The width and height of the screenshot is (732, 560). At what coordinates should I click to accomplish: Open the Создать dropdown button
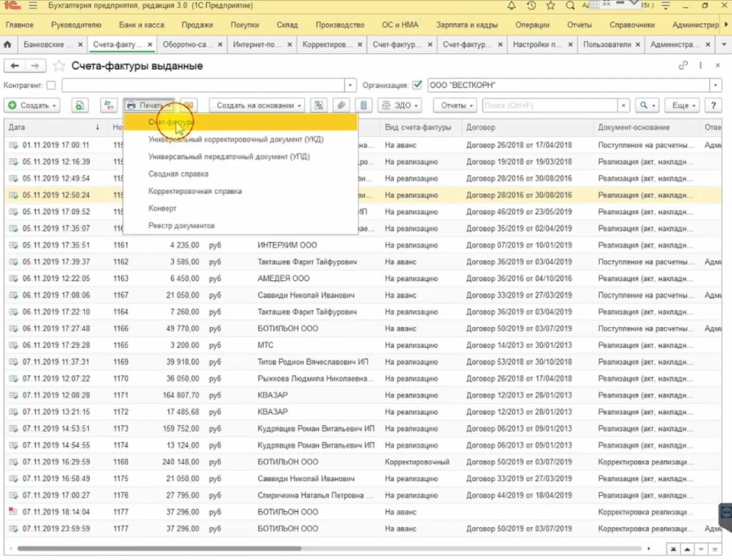click(32, 105)
